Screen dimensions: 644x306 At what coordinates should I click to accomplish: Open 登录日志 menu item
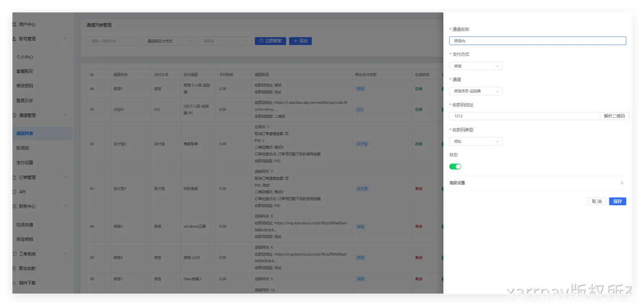[25, 100]
